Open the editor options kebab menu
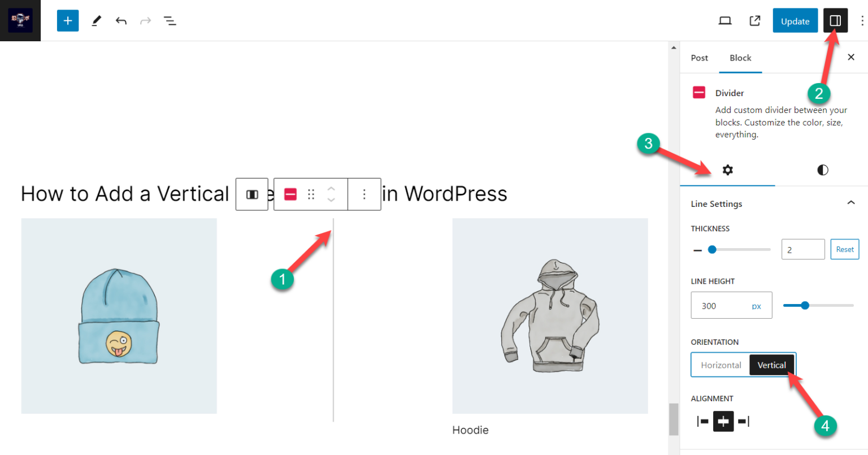This screenshot has width=868, height=455. point(861,20)
